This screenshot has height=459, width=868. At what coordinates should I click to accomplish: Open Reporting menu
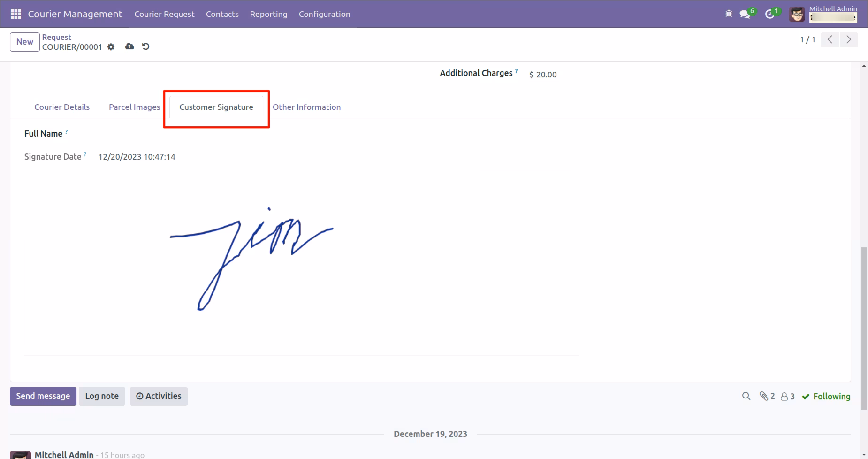(x=269, y=14)
